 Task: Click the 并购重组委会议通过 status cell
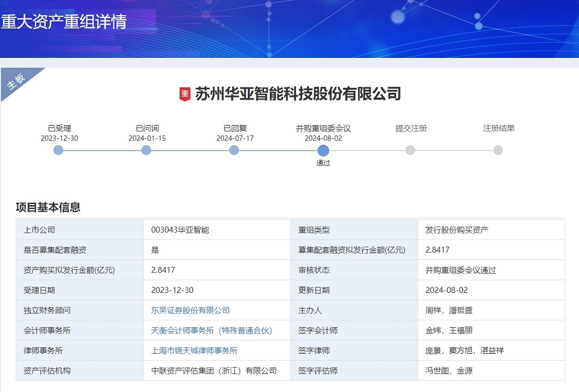coord(461,270)
